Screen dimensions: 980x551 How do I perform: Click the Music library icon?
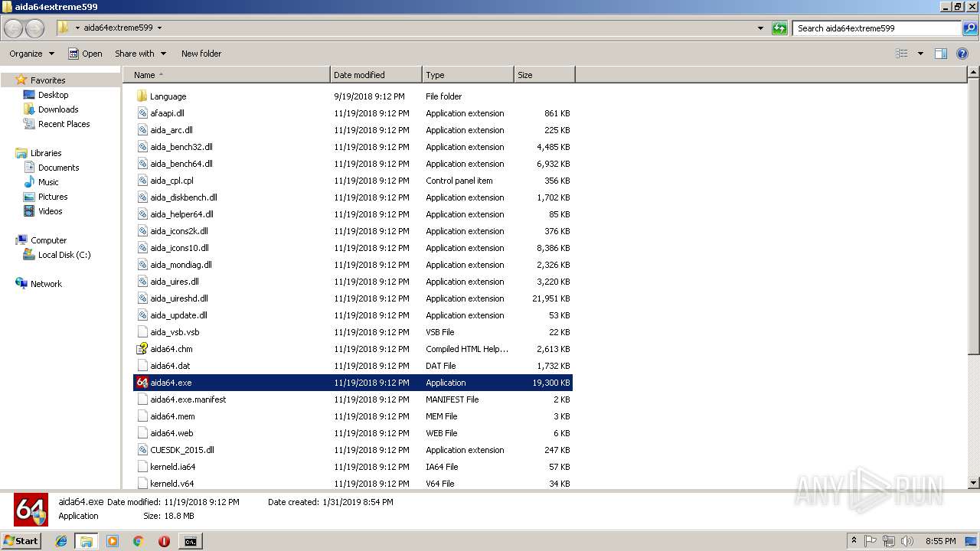click(29, 182)
